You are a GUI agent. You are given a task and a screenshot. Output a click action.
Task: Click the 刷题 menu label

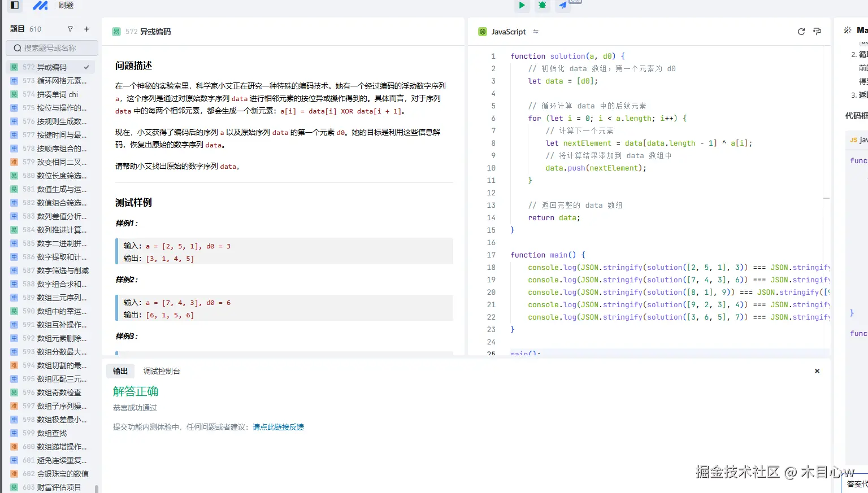[x=66, y=6]
